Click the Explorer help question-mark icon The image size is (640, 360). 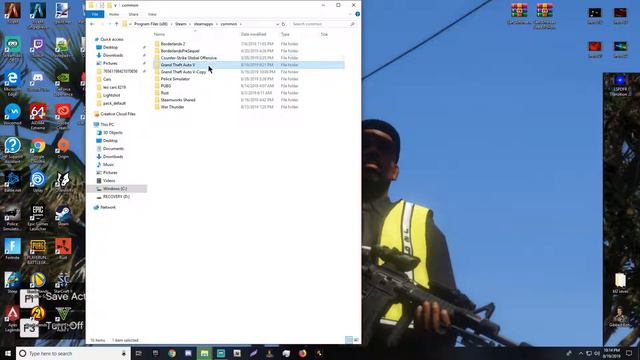pyautogui.click(x=358, y=14)
